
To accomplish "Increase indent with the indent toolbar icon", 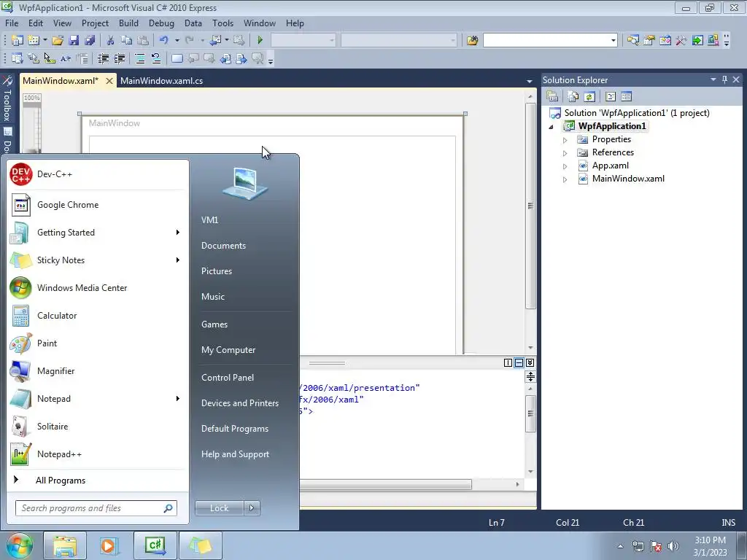I will click(119, 58).
